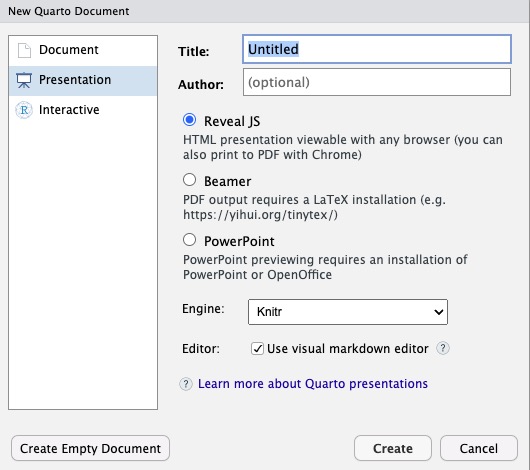This screenshot has width=530, height=470.
Task: Toggle Use visual markdown editor checkbox
Action: [257, 348]
